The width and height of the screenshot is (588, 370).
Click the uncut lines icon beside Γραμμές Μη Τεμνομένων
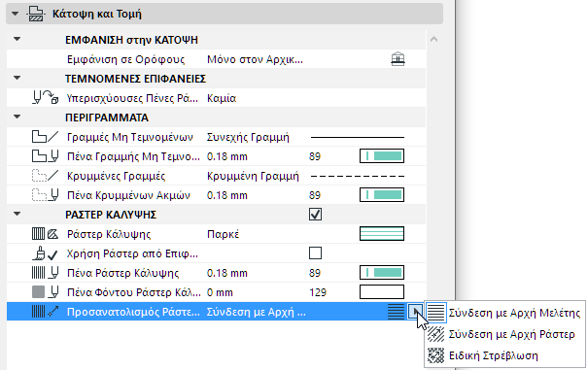pyautogui.click(x=45, y=137)
